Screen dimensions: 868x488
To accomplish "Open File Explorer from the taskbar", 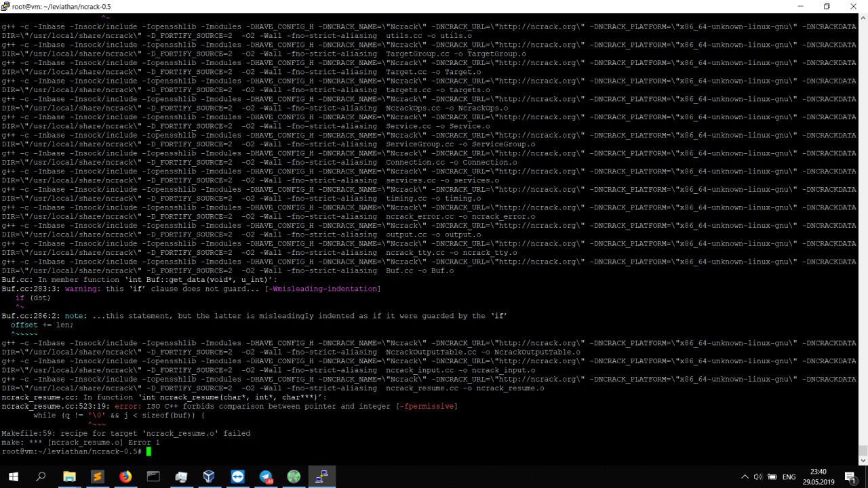I will point(69,476).
